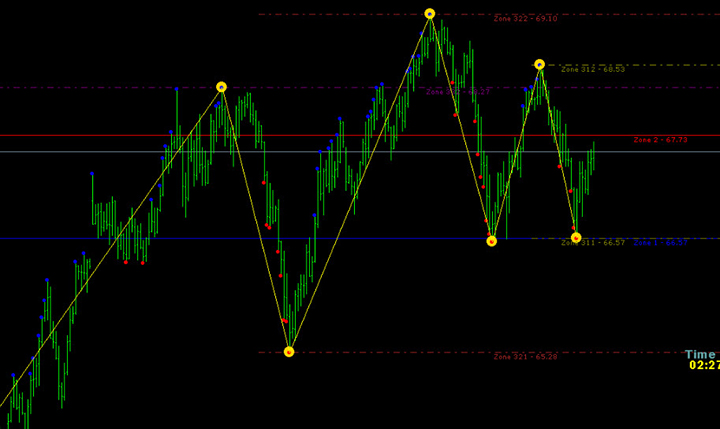Click the blue dot above the isolated bar before the first peak
The image size is (720, 429).
(x=177, y=90)
